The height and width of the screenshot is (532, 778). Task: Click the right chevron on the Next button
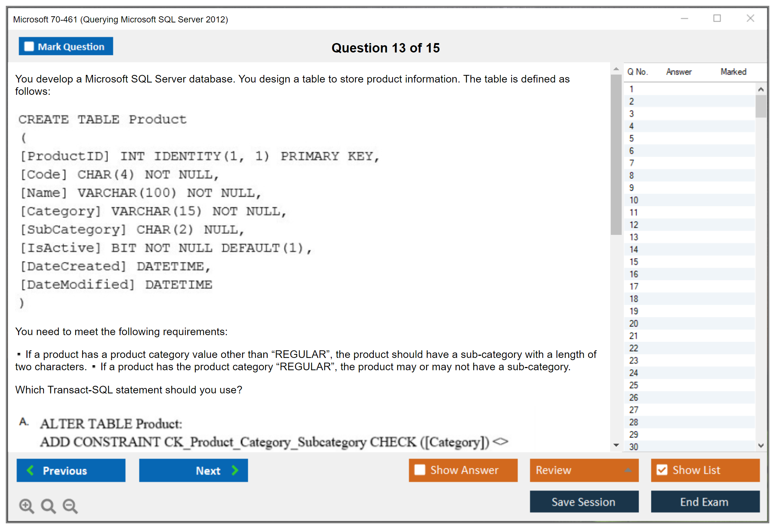coord(235,470)
